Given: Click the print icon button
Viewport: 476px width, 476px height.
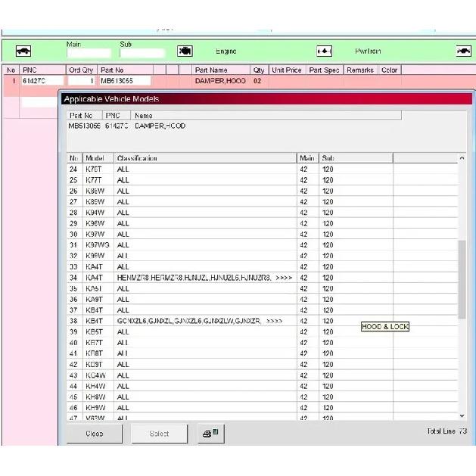Looking at the screenshot, I should click(x=211, y=433).
